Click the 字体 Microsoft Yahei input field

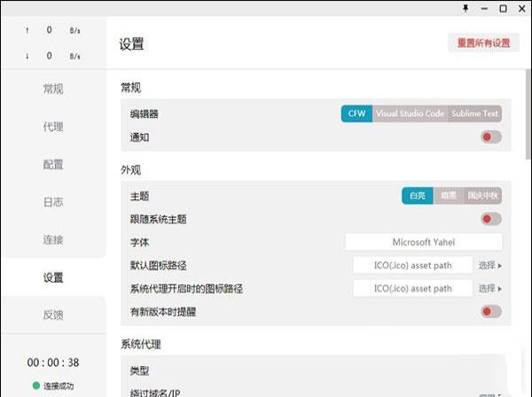[424, 242]
